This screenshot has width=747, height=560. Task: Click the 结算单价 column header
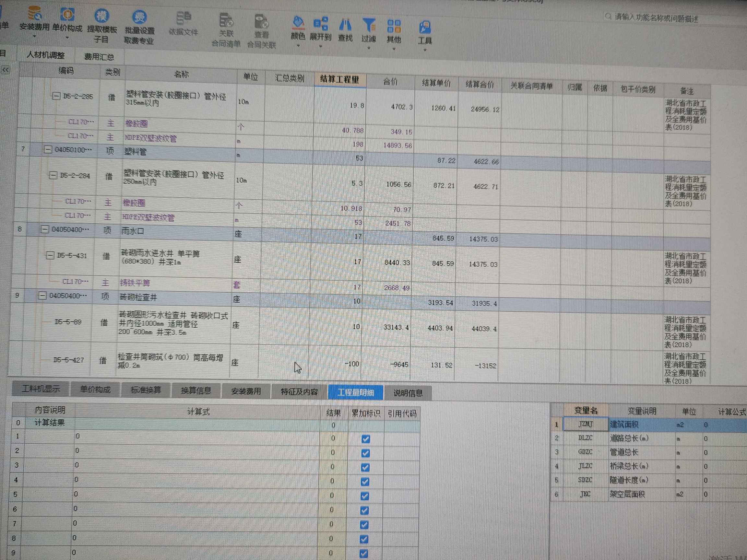tap(436, 83)
